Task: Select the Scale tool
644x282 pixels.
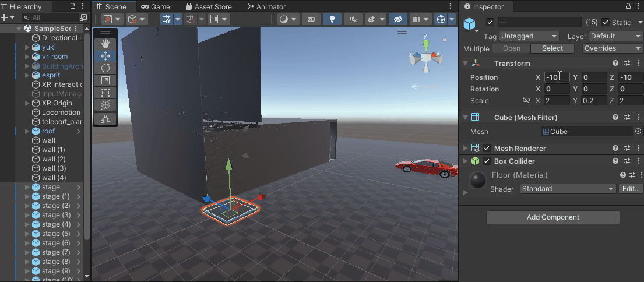Action: [105, 80]
